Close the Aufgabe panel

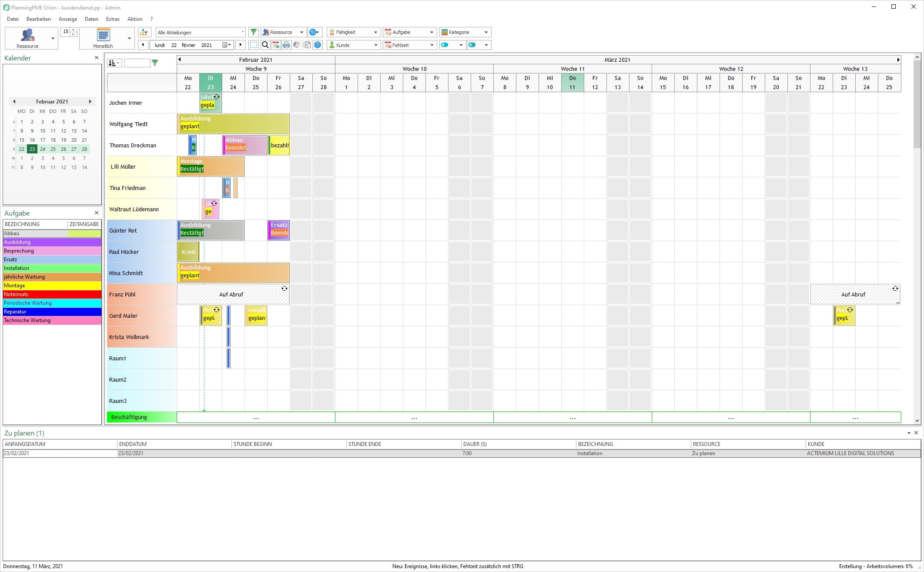pyautogui.click(x=97, y=213)
